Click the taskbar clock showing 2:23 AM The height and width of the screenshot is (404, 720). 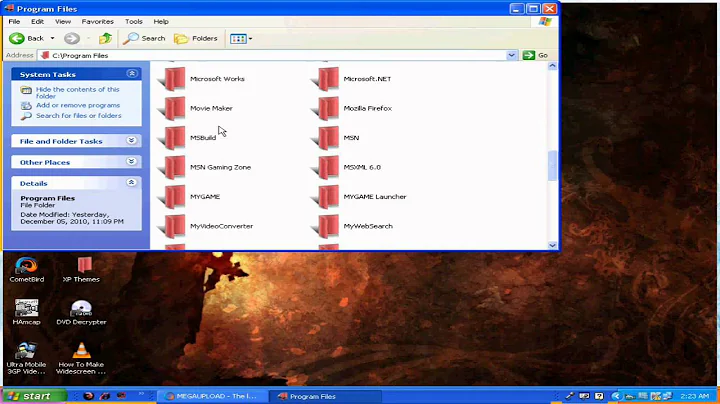(x=695, y=396)
